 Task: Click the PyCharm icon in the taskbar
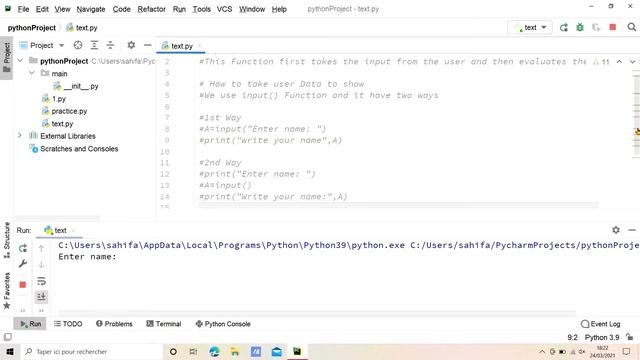pos(297,351)
